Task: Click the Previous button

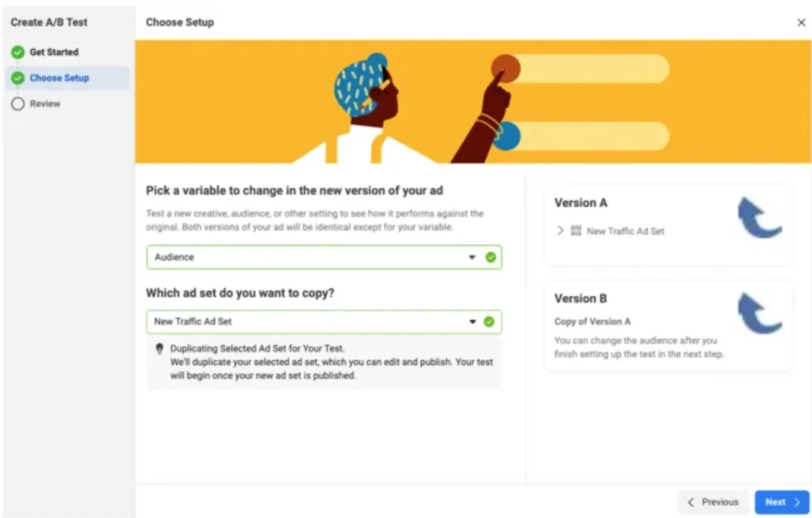Action: (713, 501)
